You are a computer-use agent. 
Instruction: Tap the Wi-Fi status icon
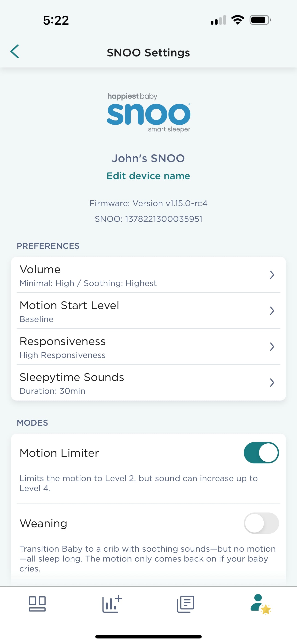(238, 20)
